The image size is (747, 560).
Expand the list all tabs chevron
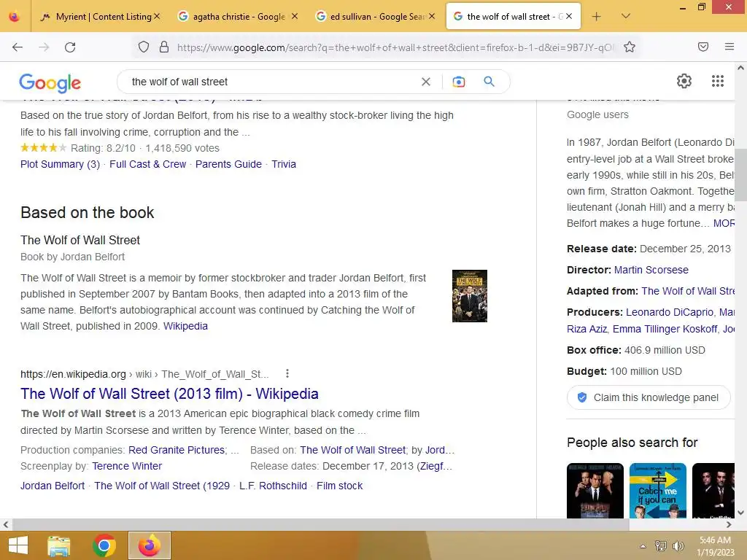625,16
